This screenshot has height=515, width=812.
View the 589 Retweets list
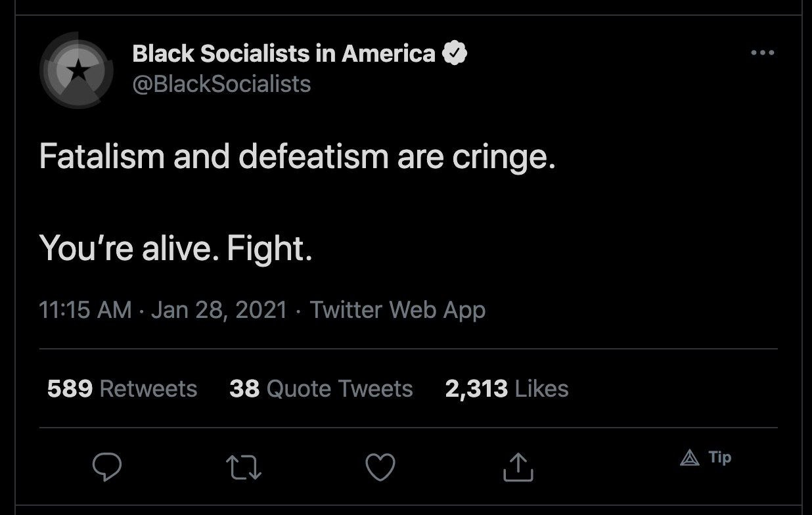point(122,389)
